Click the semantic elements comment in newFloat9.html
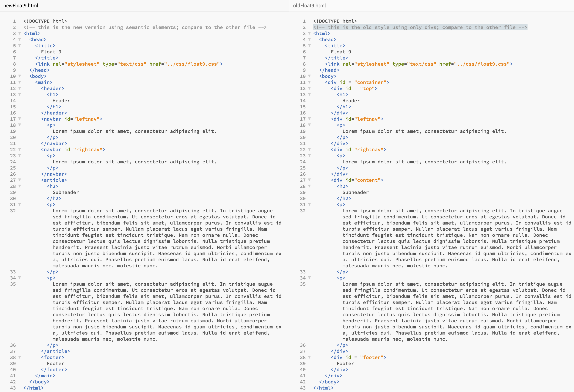 145,27
